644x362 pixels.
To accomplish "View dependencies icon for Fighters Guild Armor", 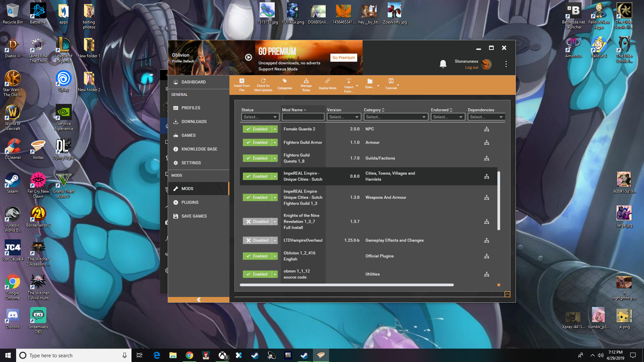I will pyautogui.click(x=487, y=142).
